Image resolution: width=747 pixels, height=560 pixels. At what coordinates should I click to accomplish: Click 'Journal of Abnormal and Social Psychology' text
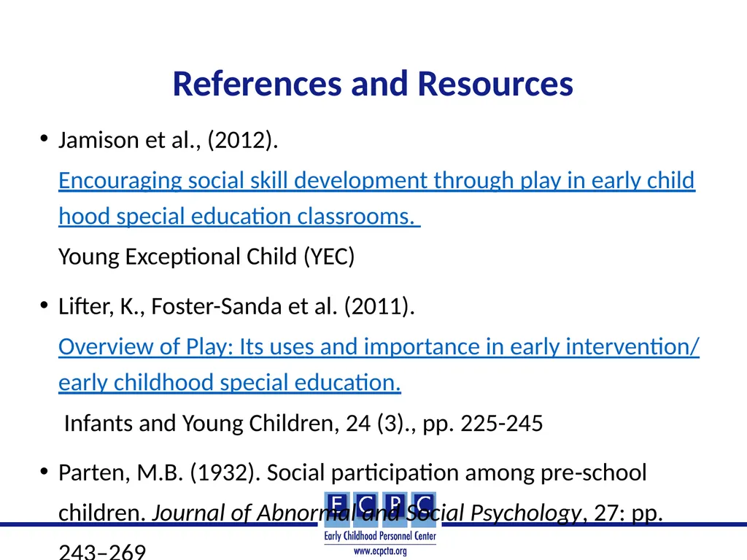[x=366, y=513]
